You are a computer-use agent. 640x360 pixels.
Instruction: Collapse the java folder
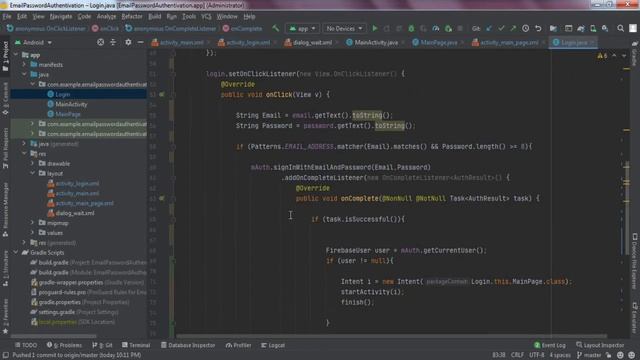(24, 75)
